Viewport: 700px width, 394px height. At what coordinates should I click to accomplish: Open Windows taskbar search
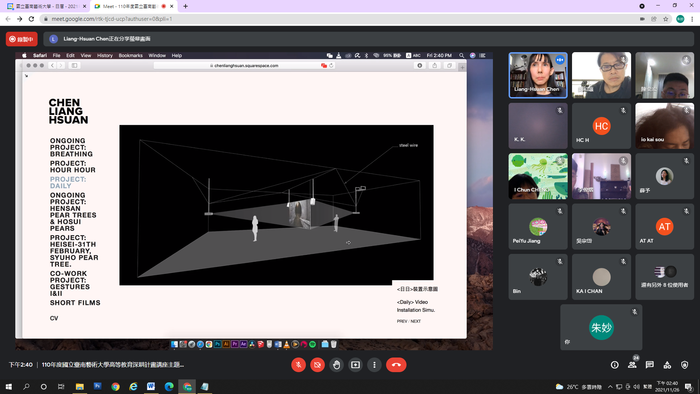click(26, 386)
